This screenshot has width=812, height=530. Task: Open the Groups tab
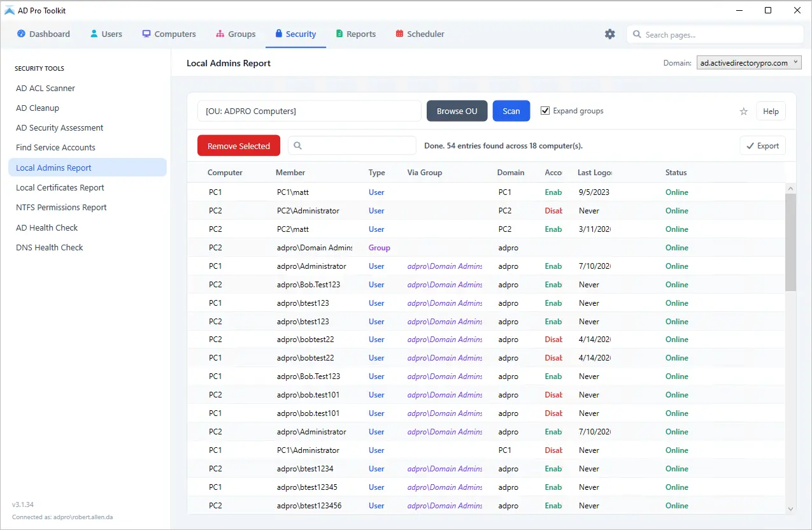coord(236,34)
